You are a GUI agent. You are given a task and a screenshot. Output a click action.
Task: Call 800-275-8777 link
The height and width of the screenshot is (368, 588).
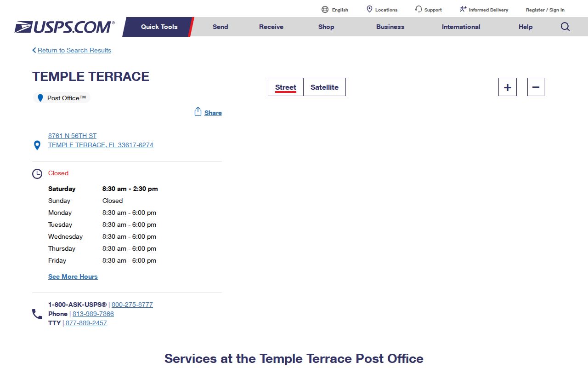pos(132,305)
